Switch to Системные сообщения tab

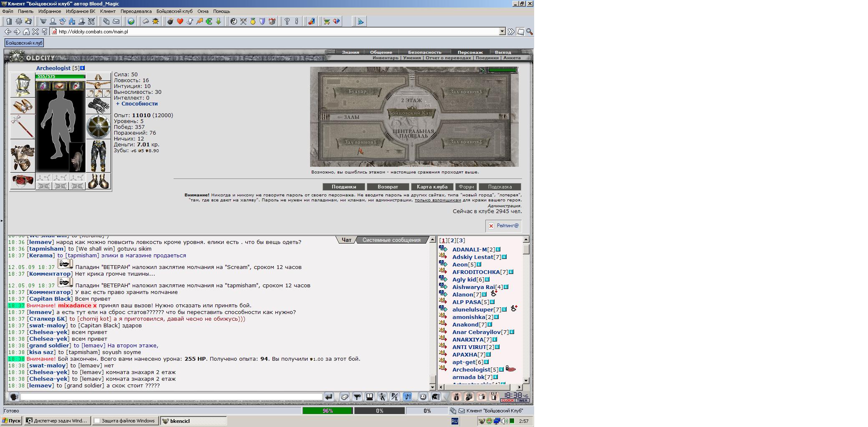pos(391,240)
